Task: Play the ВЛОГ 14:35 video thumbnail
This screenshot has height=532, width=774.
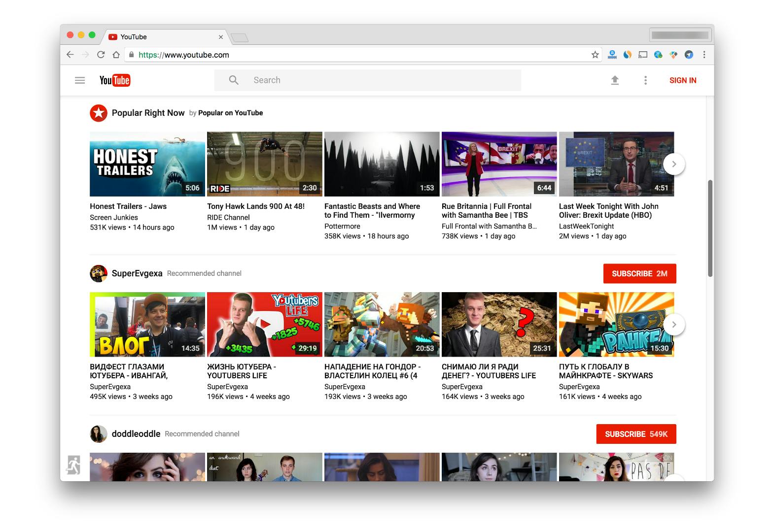Action: coord(147,325)
